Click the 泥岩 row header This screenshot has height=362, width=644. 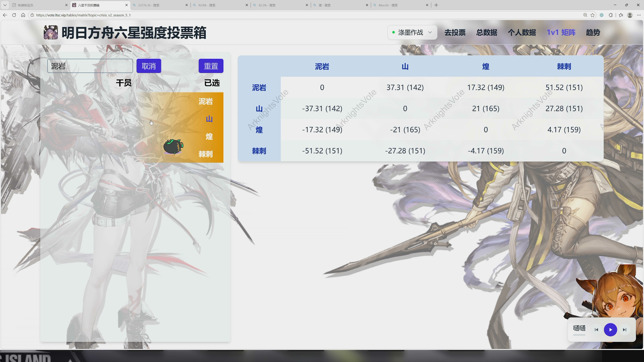259,87
